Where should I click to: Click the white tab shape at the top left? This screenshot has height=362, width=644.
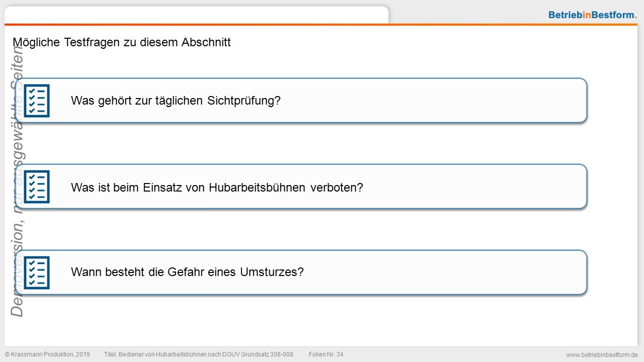(x=196, y=14)
